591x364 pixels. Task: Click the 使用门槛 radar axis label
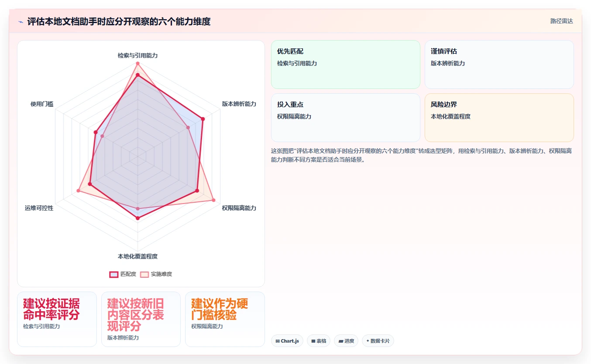pos(42,104)
